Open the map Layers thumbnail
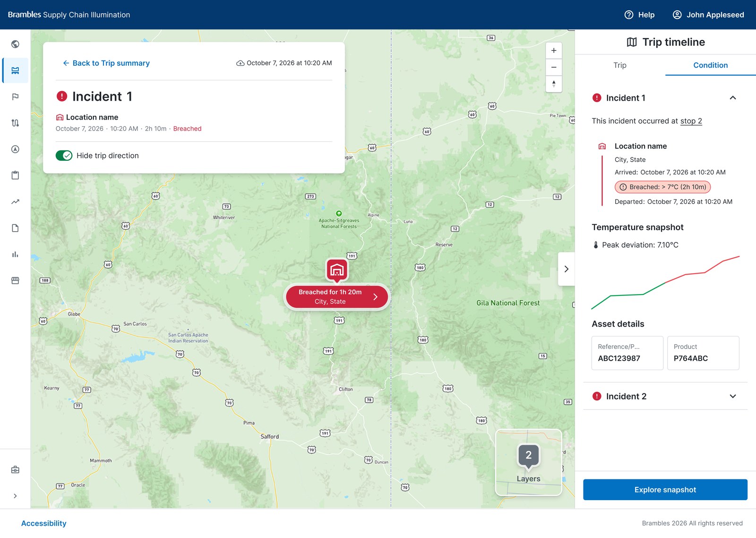Screen dimensions: 756x538 [529, 462]
